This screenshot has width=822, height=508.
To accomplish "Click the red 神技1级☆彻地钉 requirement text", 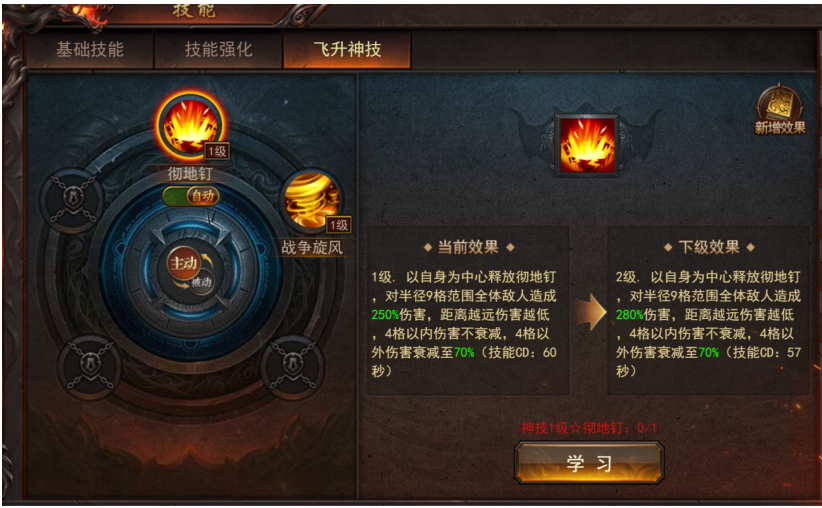I will (x=589, y=428).
